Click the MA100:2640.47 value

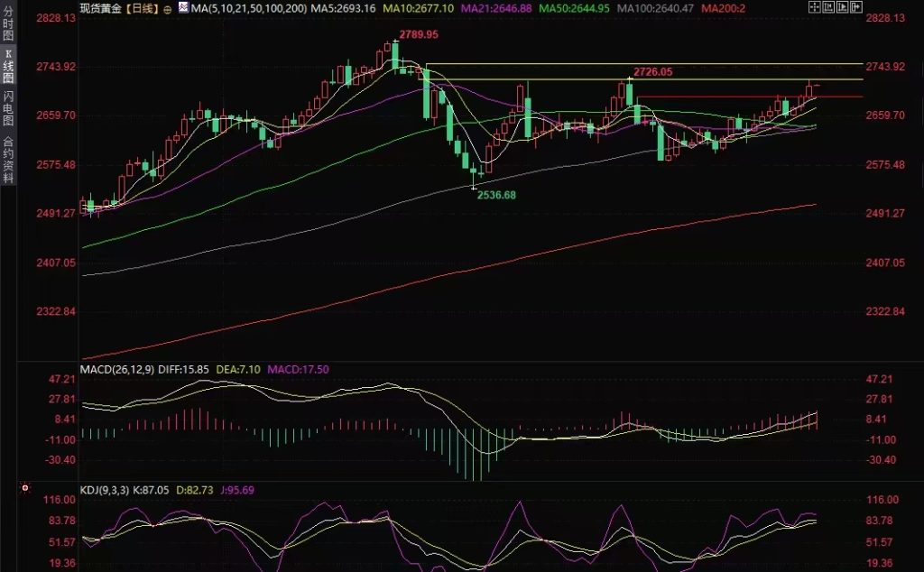[655, 8]
